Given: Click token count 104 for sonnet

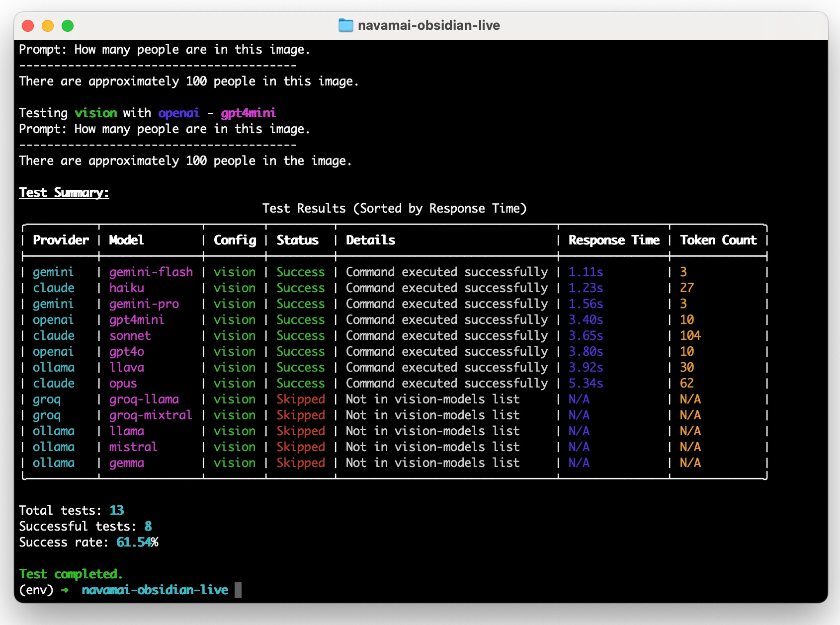Looking at the screenshot, I should 690,335.
